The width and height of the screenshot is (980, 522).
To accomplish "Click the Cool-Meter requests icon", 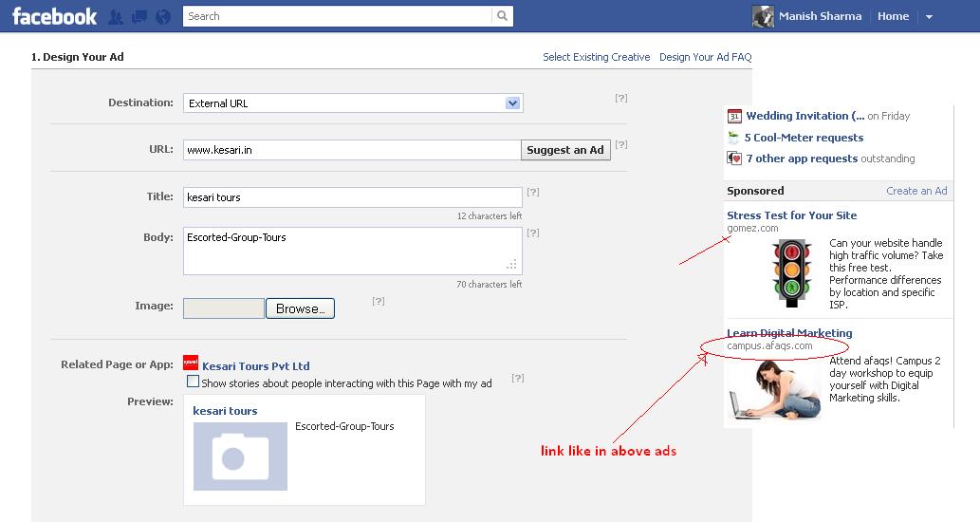I will click(733, 138).
